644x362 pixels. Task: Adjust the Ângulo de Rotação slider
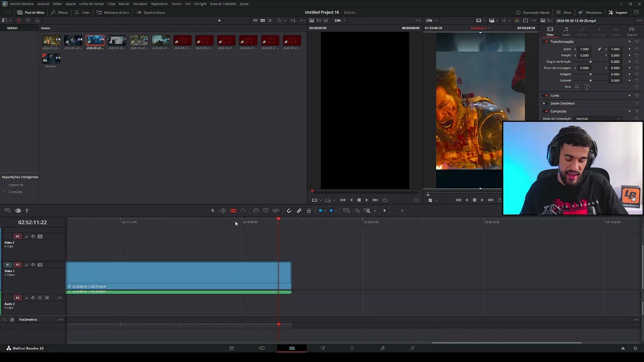point(591,61)
